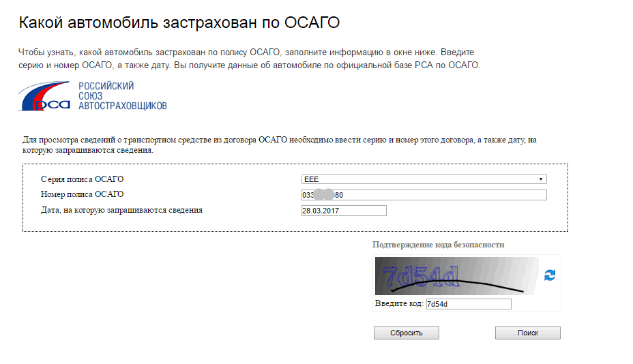Image resolution: width=633 pixels, height=364 pixels.
Task: Click the Серия полиса ОСАГО label
Action: pos(83,179)
